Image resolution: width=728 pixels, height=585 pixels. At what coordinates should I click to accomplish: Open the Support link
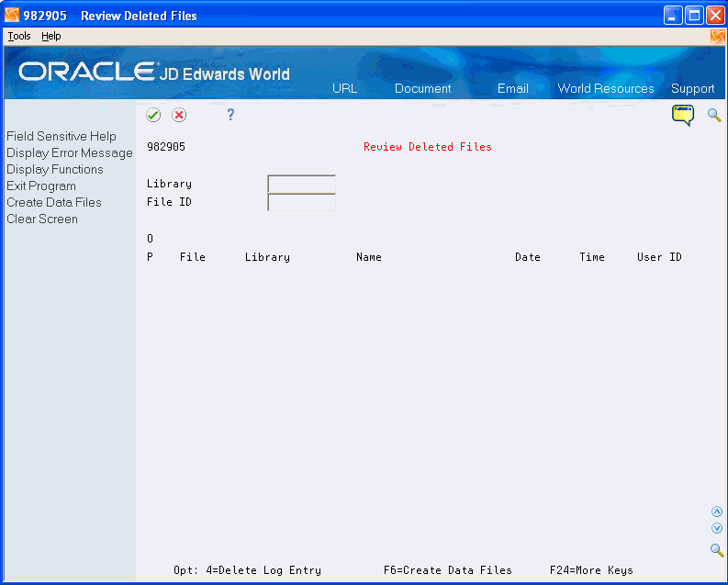(692, 88)
